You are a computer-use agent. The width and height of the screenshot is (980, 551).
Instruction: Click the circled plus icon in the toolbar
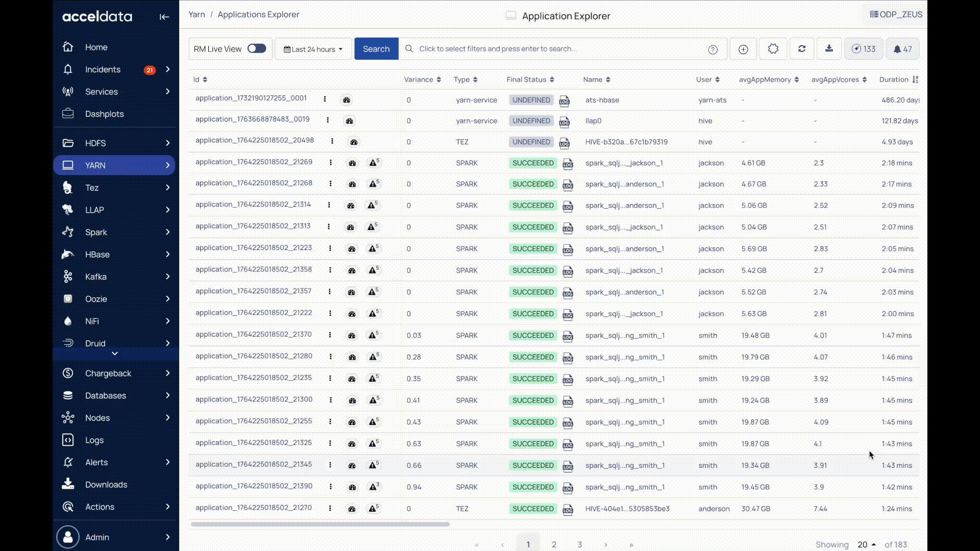(743, 49)
